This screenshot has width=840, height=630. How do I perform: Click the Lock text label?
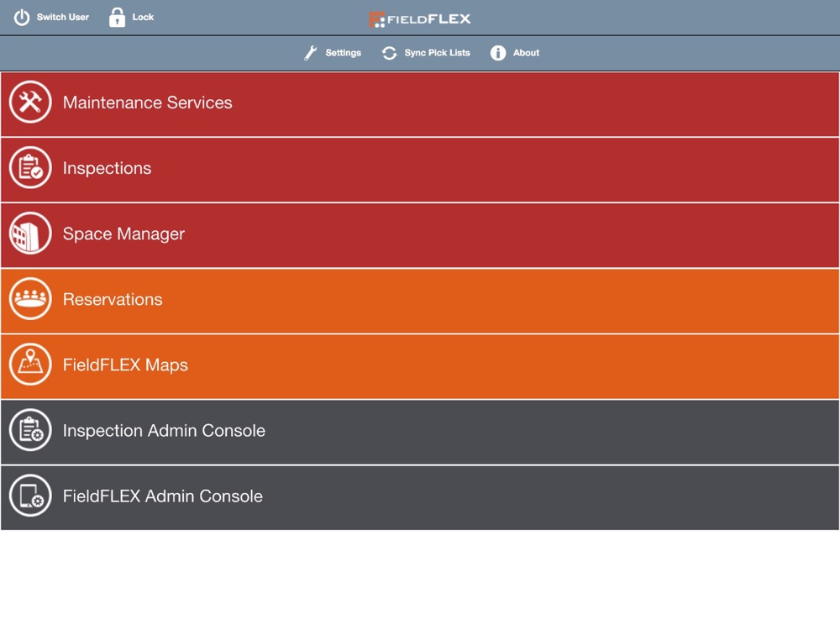(x=143, y=17)
